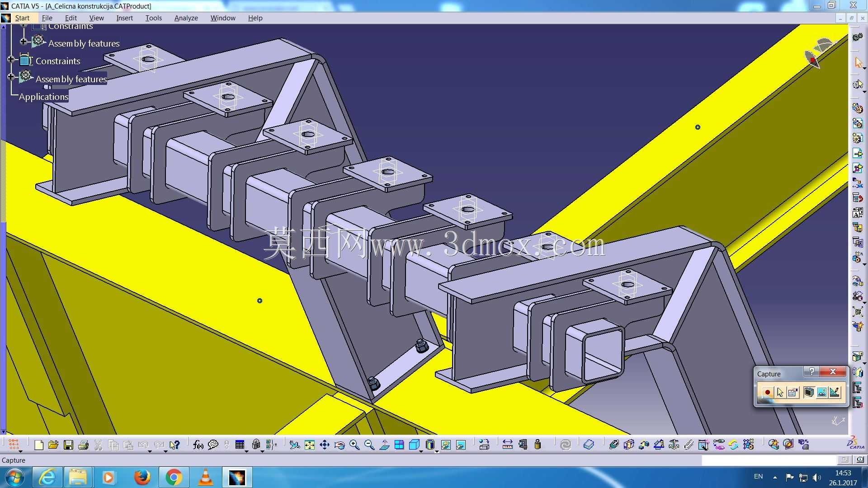868x488 pixels.
Task: Create Multi-View layout icon
Action: pos(399,445)
